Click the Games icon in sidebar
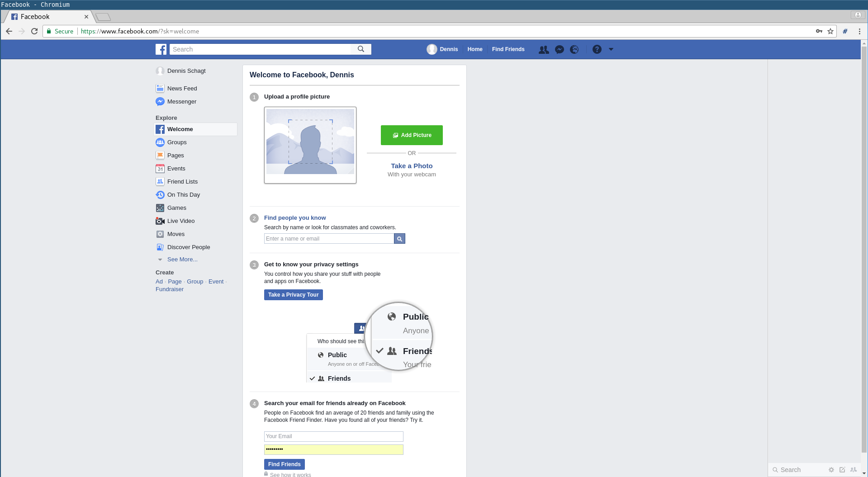The height and width of the screenshot is (477, 868). [160, 208]
